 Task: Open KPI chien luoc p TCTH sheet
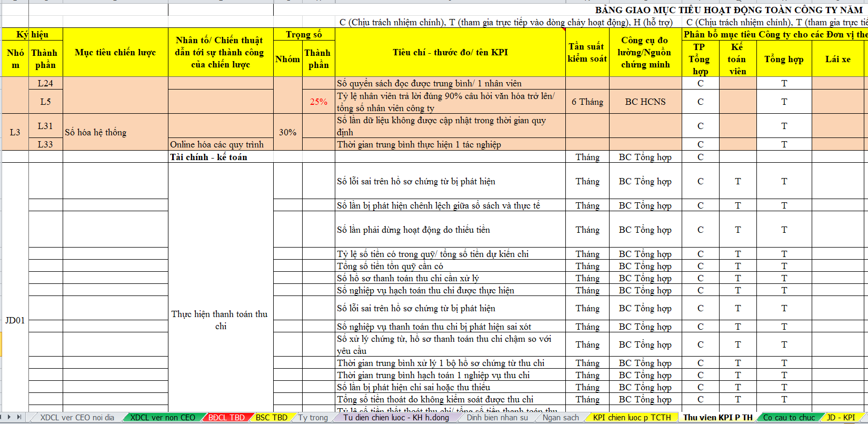pyautogui.click(x=632, y=418)
